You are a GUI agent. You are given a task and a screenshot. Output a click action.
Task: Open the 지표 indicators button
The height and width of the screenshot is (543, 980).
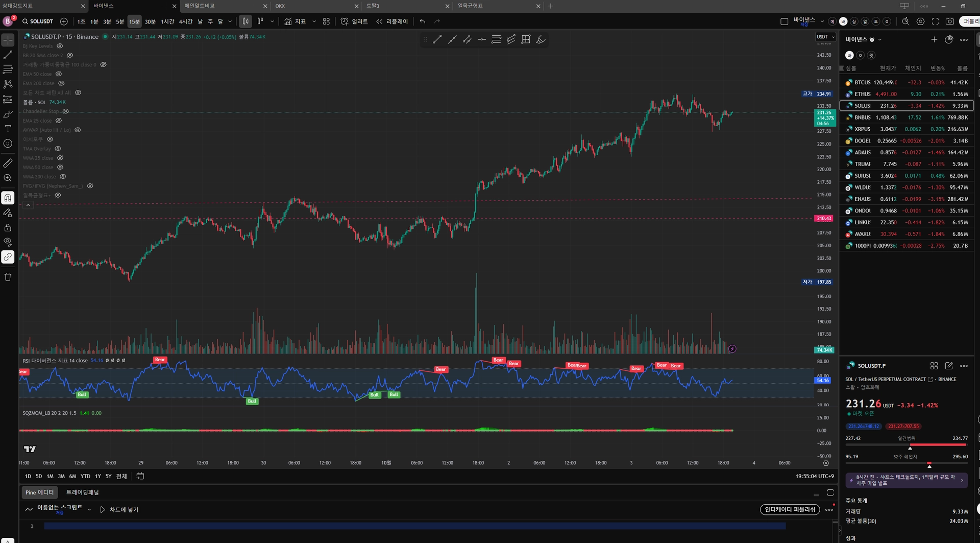[295, 21]
